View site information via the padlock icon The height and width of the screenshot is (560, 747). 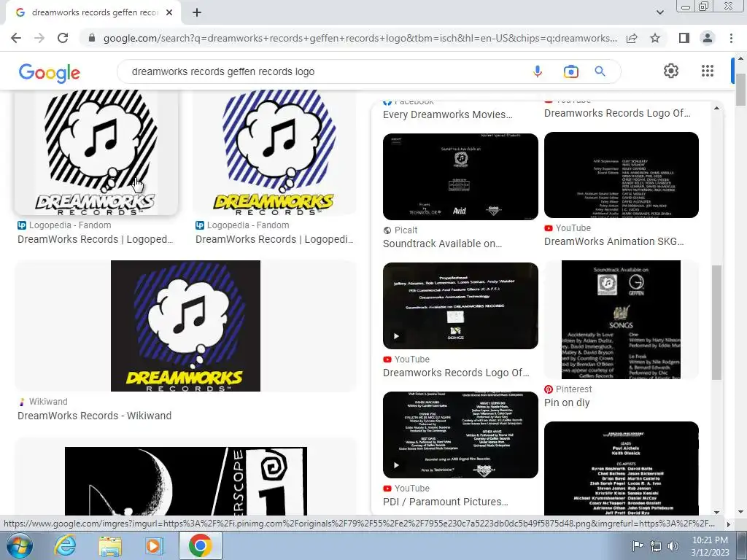92,38
